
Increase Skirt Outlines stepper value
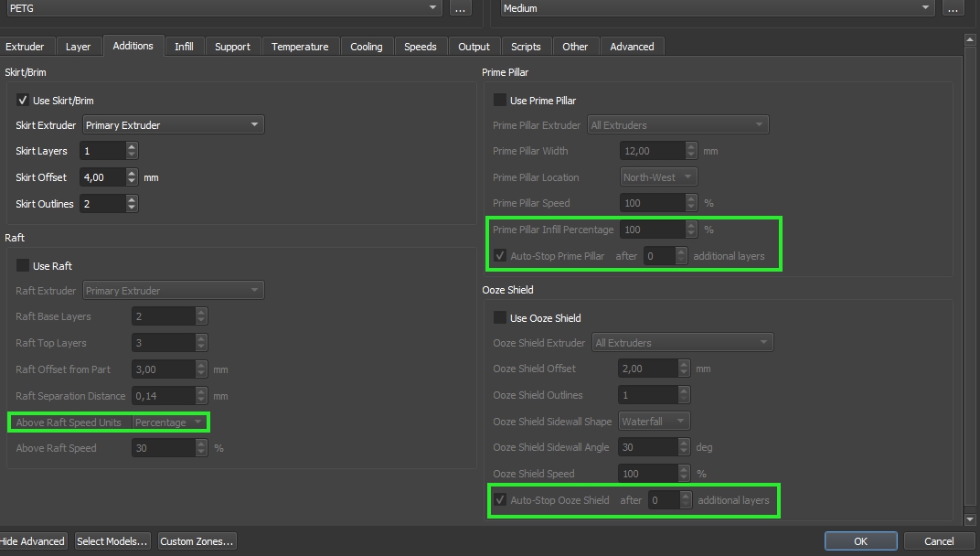click(132, 199)
